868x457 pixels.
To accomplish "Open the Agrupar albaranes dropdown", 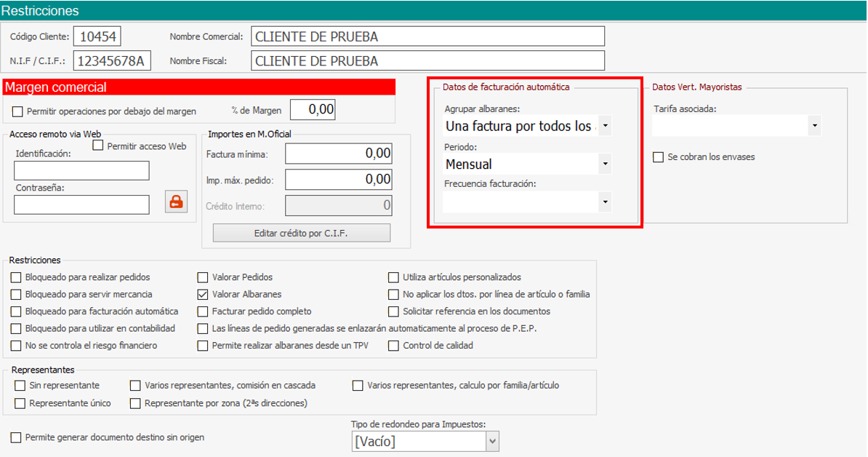I will point(605,127).
